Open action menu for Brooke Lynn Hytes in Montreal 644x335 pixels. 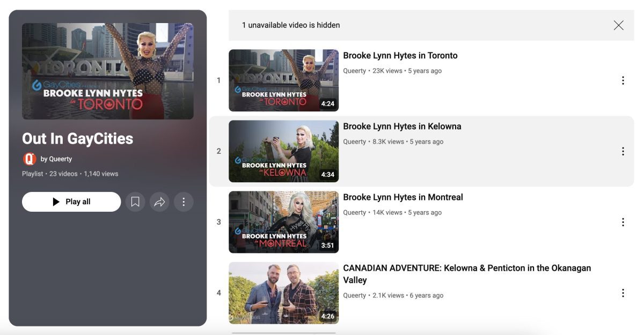(623, 222)
